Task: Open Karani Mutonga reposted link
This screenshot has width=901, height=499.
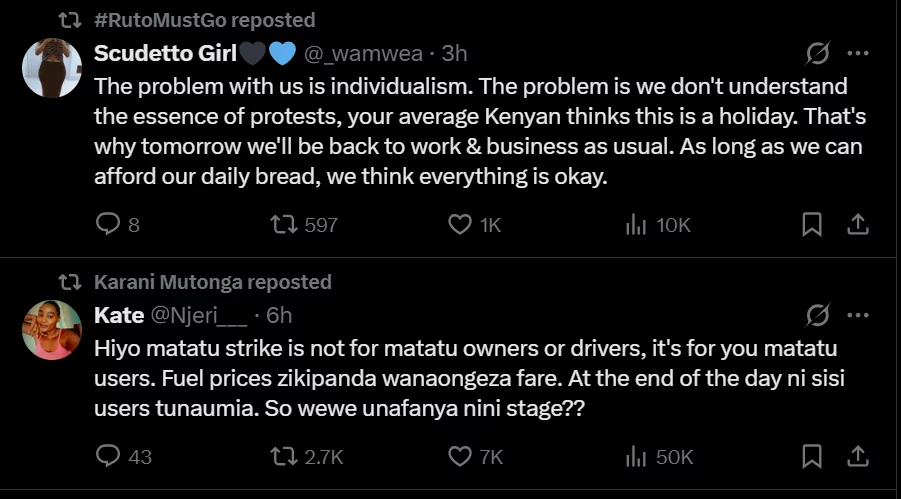Action: pyautogui.click(x=213, y=282)
